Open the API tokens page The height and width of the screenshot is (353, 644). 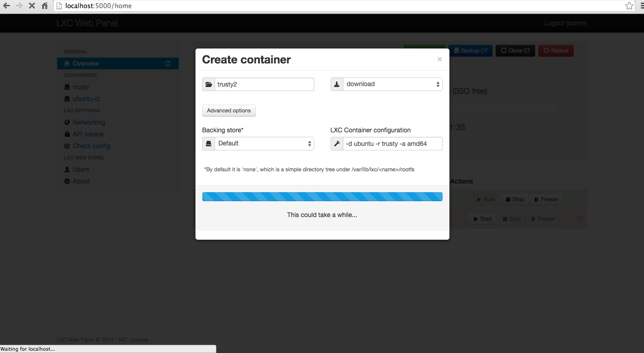[x=88, y=134]
